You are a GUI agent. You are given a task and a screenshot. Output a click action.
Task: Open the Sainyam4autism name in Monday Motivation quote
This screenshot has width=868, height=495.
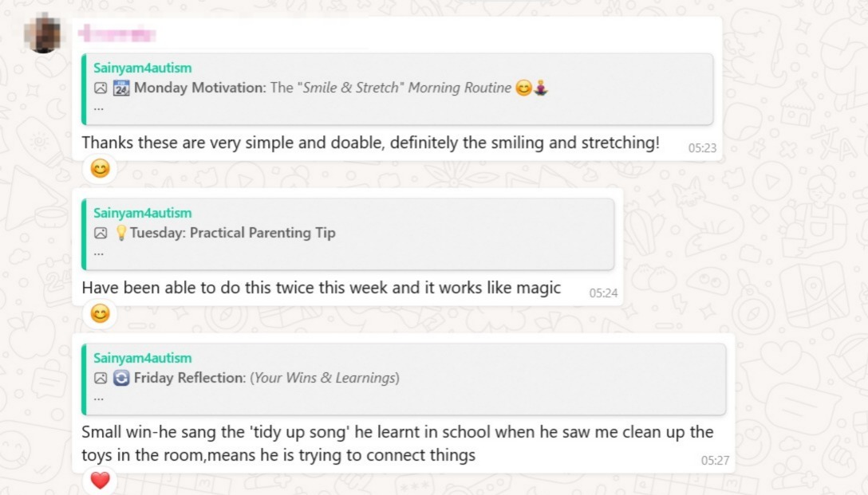142,68
